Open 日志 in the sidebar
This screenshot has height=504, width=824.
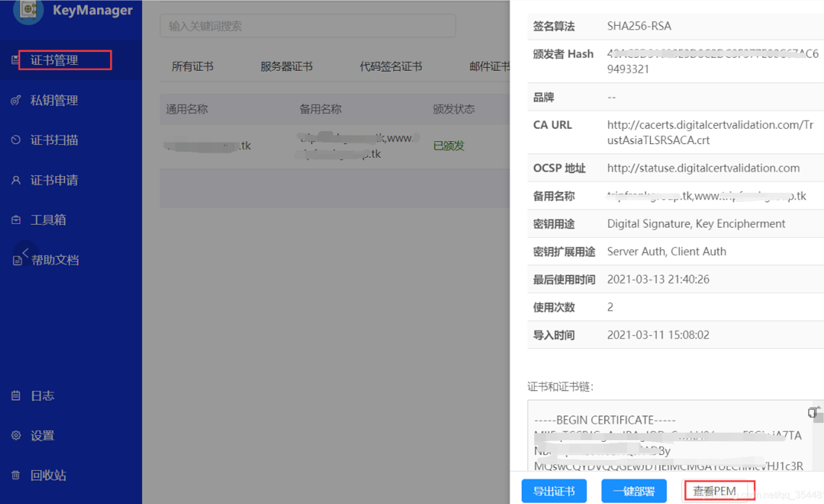pyautogui.click(x=42, y=396)
